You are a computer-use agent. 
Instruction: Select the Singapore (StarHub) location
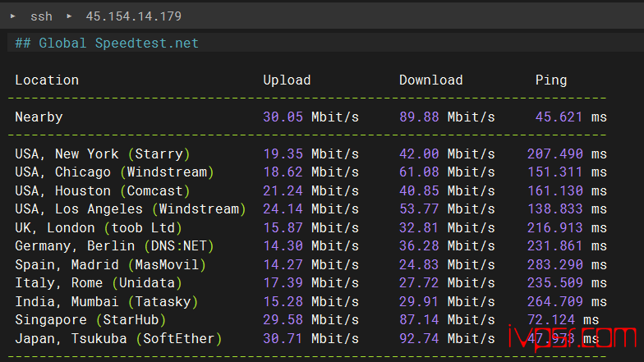90,320
